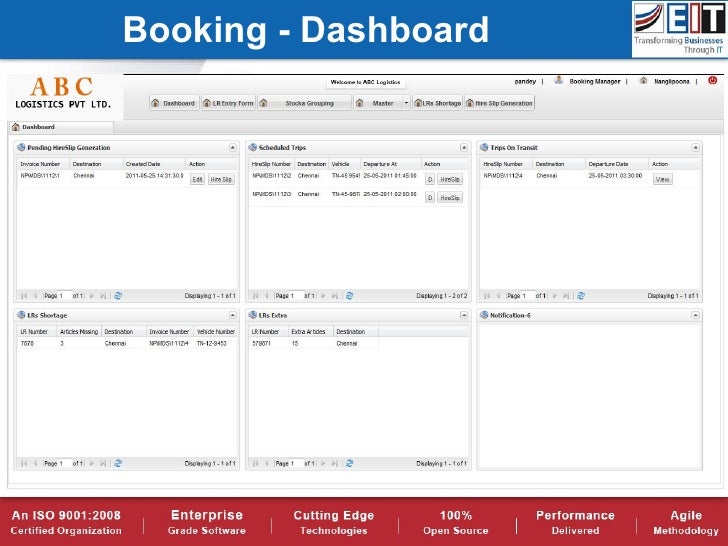The height and width of the screenshot is (546, 728).
Task: Refresh the LRs Extra grid
Action: coord(350,463)
